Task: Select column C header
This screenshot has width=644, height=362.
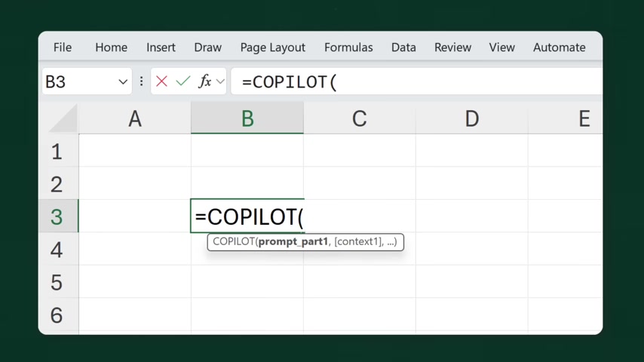Action: pyautogui.click(x=359, y=119)
